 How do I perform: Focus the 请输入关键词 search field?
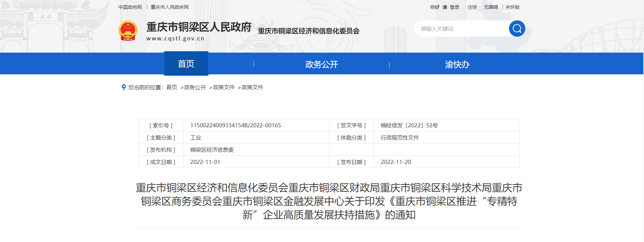461,29
